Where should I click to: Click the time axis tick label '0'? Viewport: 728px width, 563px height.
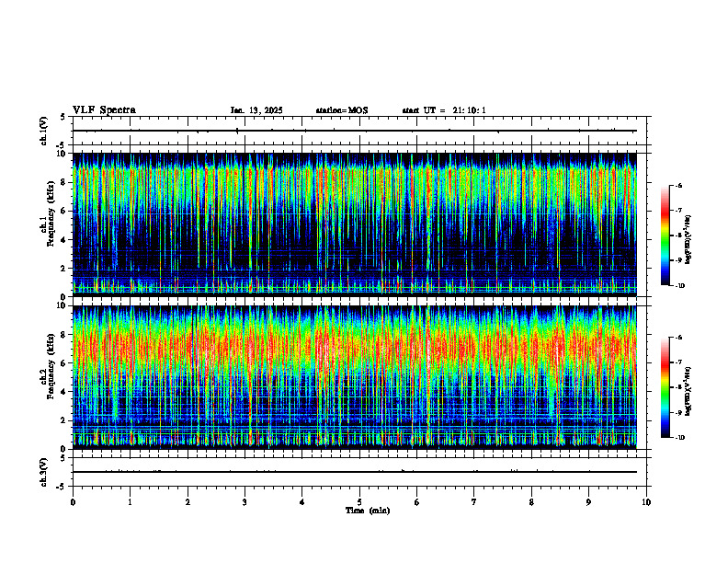(x=73, y=502)
